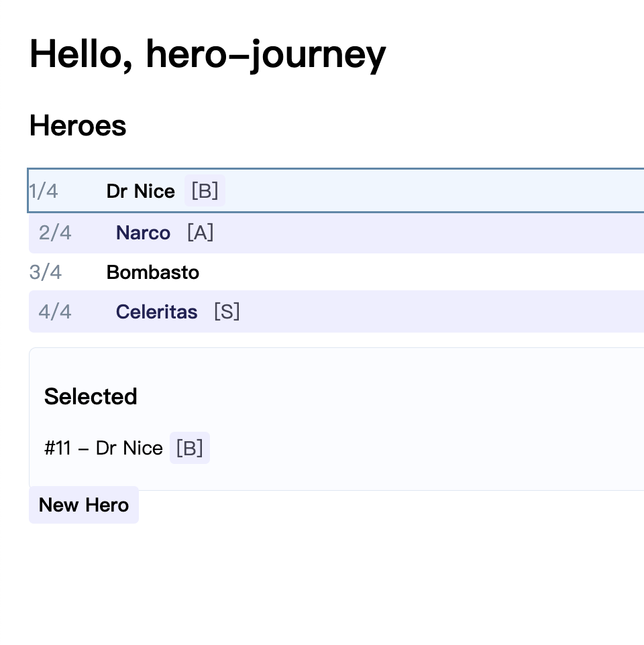The width and height of the screenshot is (644, 645).
Task: Click the [B] badge in Selected panel
Action: tap(190, 448)
